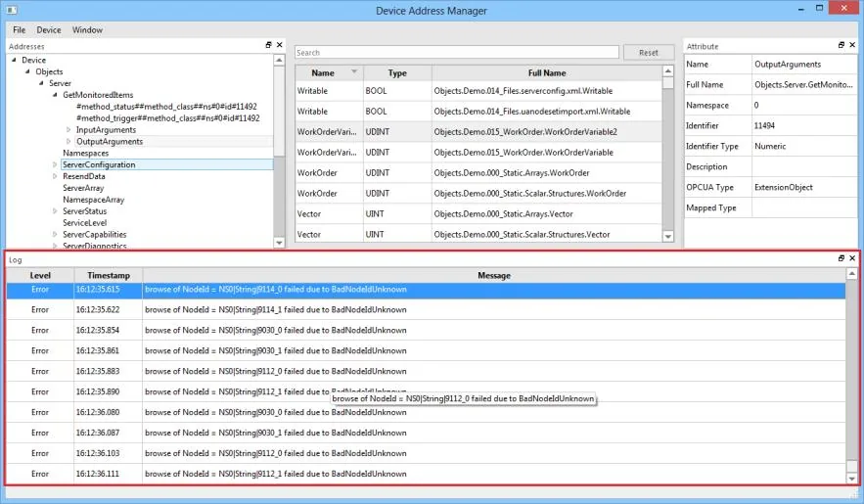This screenshot has height=504, width=864.
Task: Select log entry at 16:12:35.615
Action: tap(426, 290)
